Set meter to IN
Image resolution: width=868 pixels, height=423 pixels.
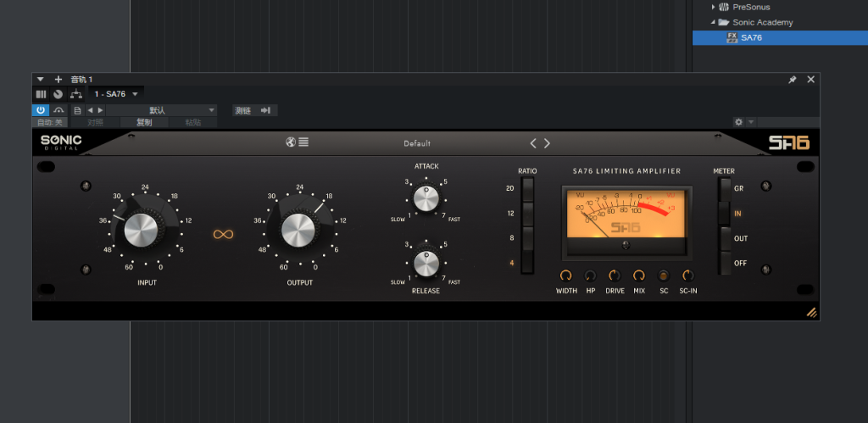click(726, 213)
